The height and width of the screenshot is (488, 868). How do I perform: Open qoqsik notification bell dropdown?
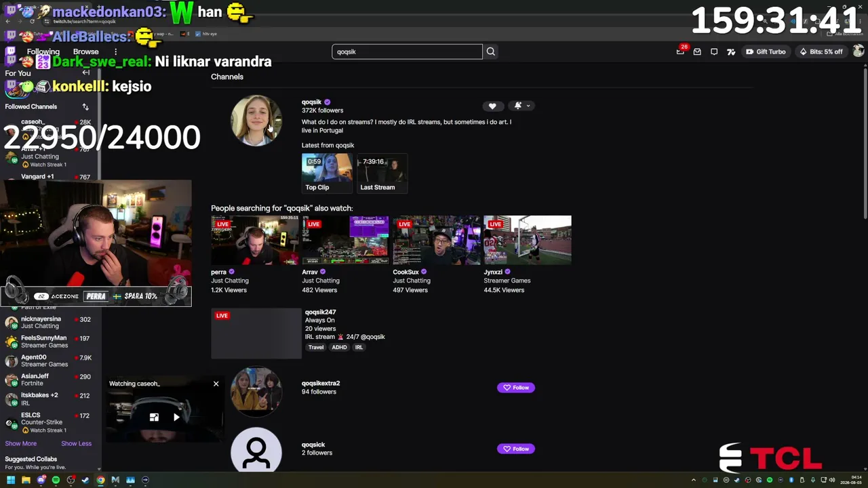tap(522, 106)
